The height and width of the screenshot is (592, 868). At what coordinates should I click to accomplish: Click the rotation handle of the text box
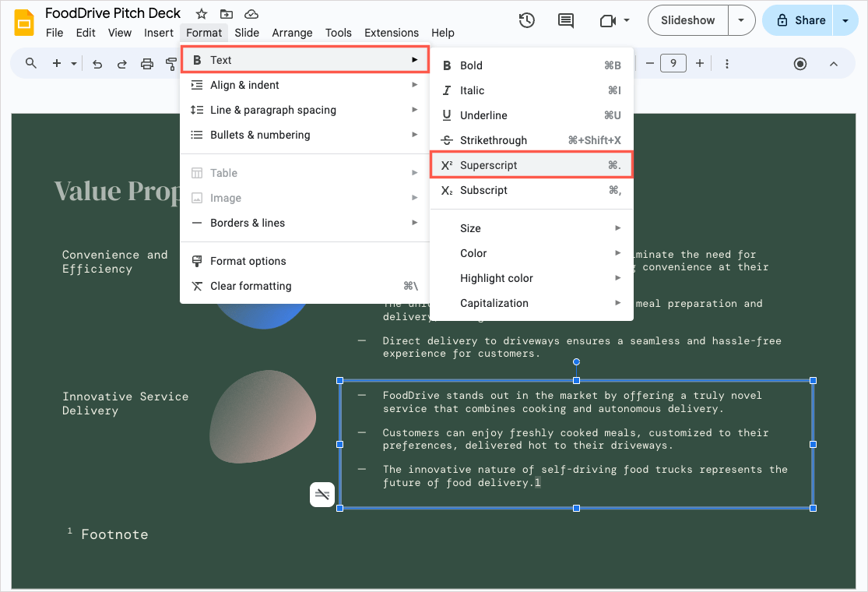[576, 361]
